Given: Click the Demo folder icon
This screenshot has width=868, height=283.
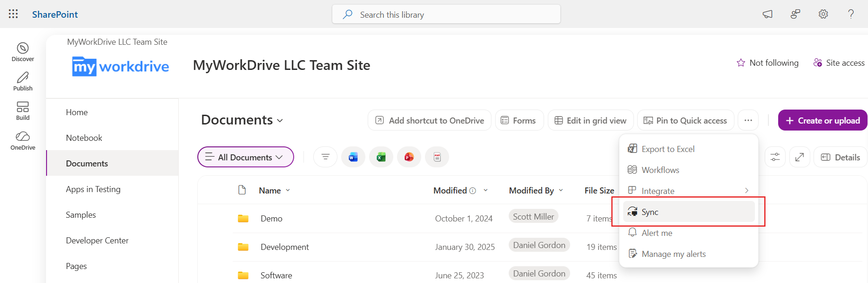Looking at the screenshot, I should [x=243, y=219].
